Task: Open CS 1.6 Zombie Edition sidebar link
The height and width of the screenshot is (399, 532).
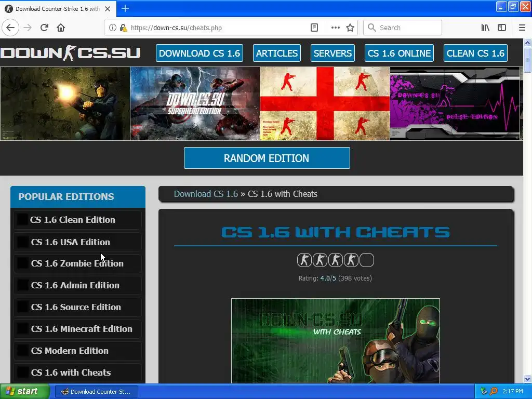Action: [x=78, y=263]
